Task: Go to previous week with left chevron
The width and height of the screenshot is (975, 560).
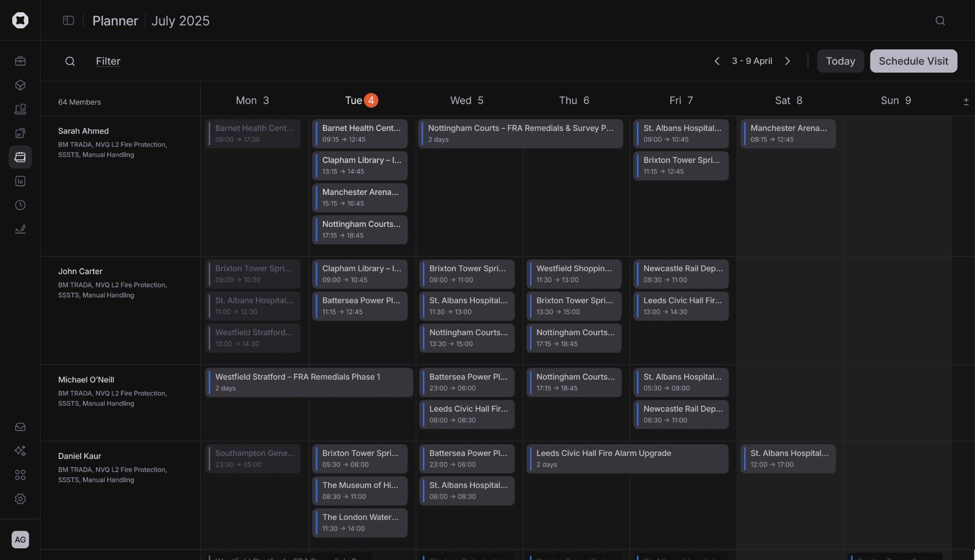Action: click(x=717, y=61)
